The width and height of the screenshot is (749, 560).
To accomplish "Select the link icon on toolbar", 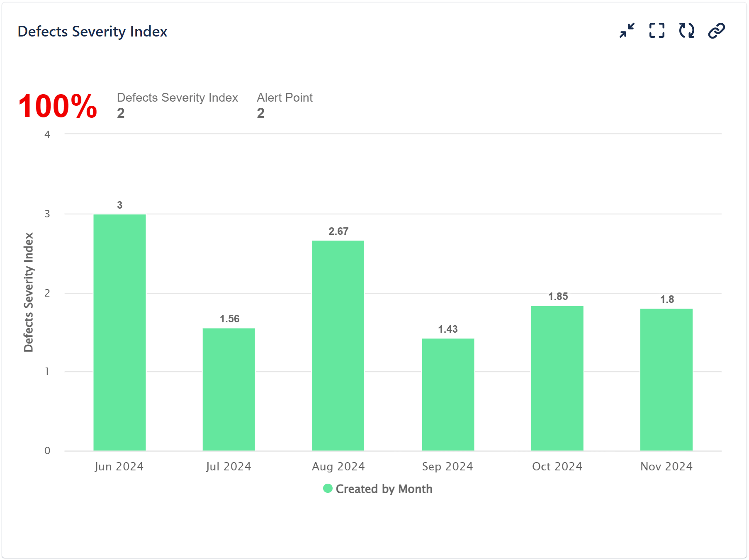I will point(716,30).
